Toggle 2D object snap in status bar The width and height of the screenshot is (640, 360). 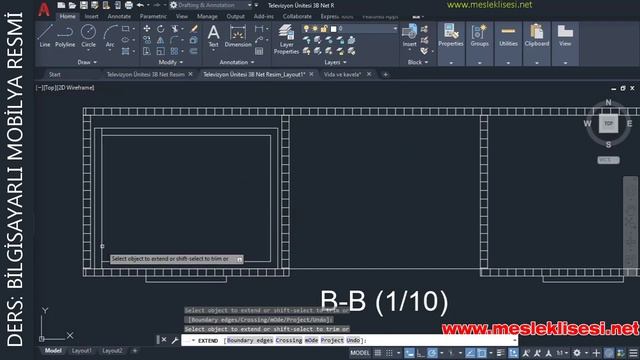point(482,353)
